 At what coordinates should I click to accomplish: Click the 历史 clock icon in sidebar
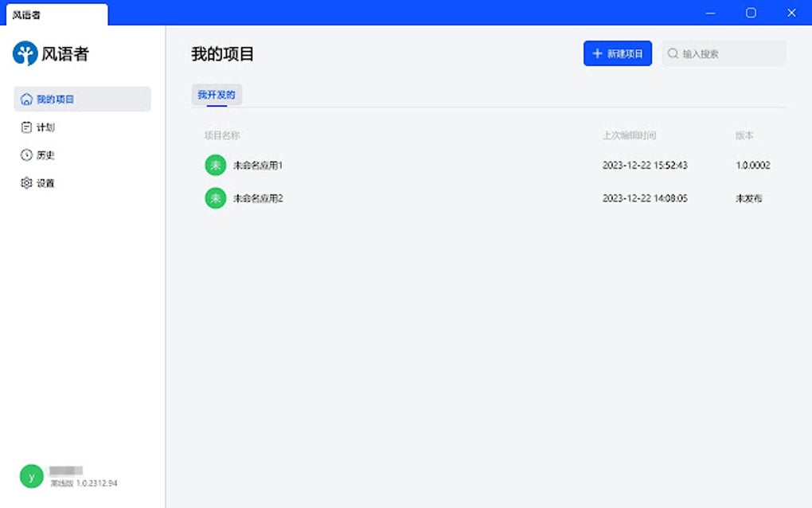click(x=26, y=154)
